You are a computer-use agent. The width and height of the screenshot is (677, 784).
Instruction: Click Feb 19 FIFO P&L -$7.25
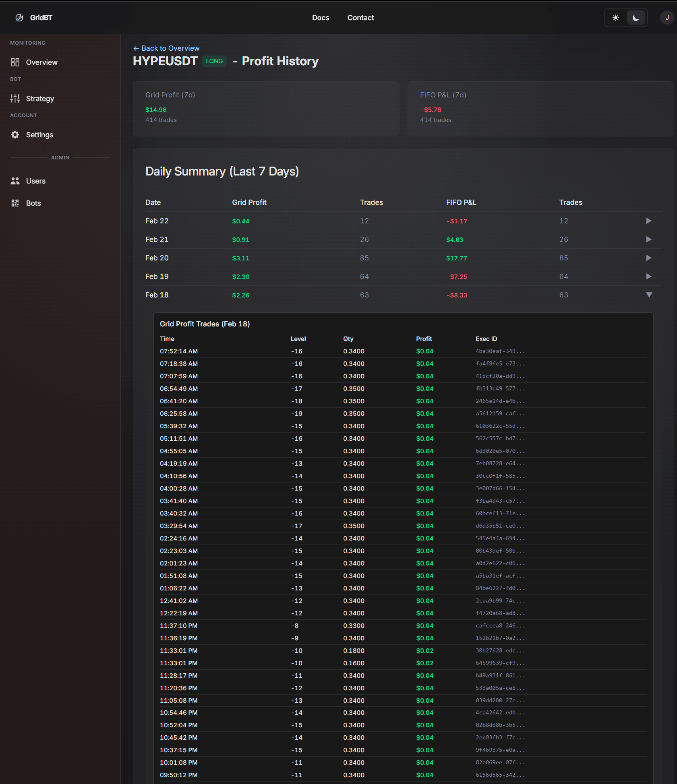tap(457, 276)
